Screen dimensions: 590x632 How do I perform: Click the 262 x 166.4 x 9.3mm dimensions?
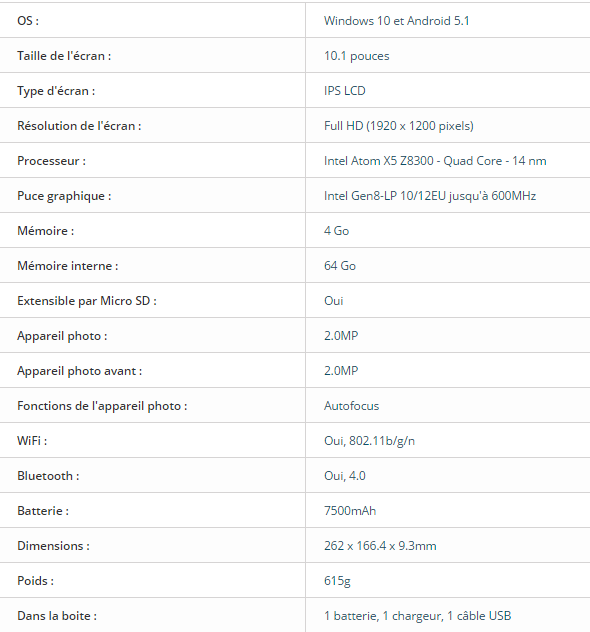pos(380,546)
